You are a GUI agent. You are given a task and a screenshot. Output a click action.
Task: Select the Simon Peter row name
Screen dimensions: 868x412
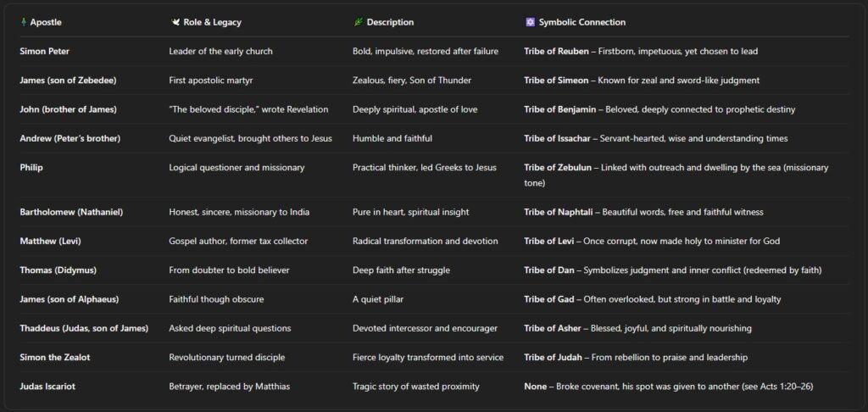[x=46, y=51]
